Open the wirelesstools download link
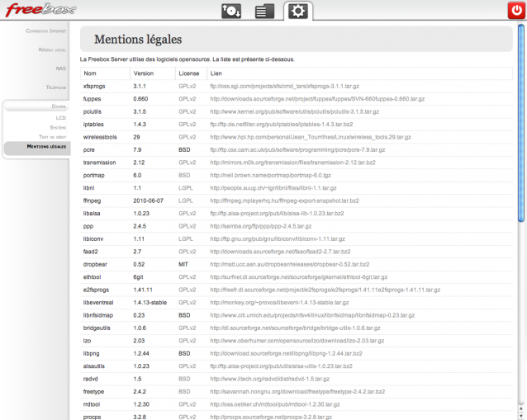This screenshot has height=420, width=527. point(311,137)
